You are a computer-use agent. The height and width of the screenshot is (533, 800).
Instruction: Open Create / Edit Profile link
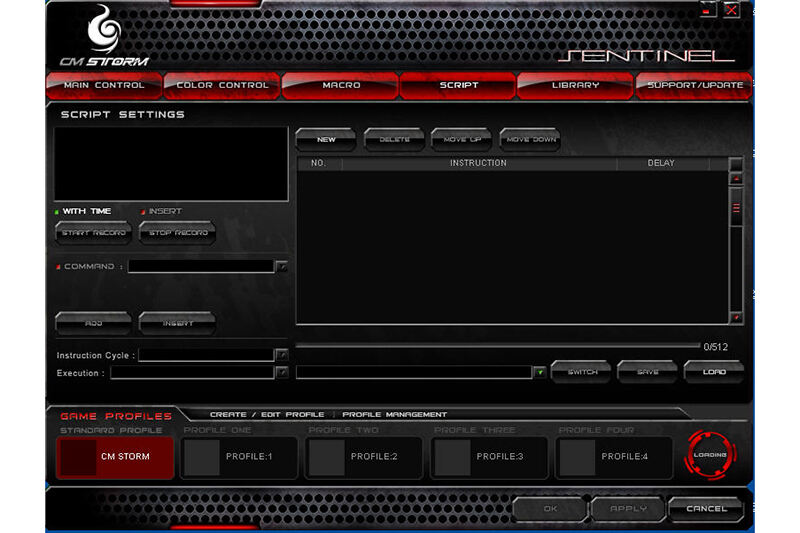point(267,415)
